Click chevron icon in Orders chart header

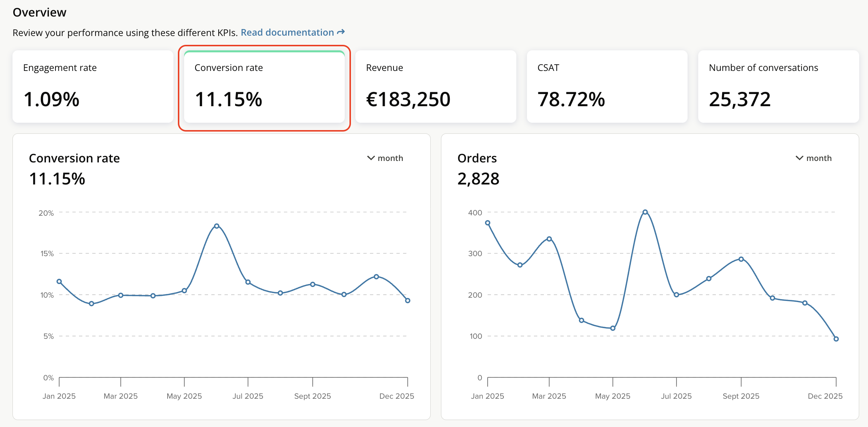pos(799,158)
